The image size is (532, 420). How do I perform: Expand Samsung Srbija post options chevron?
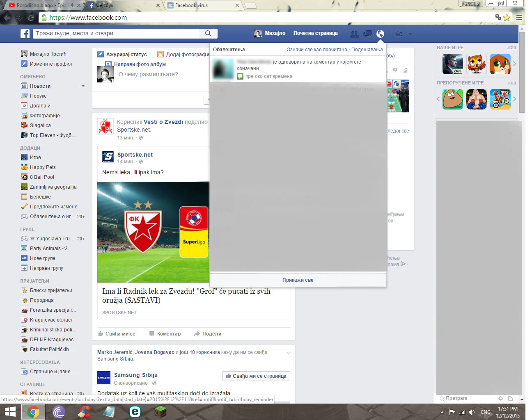pos(289,353)
